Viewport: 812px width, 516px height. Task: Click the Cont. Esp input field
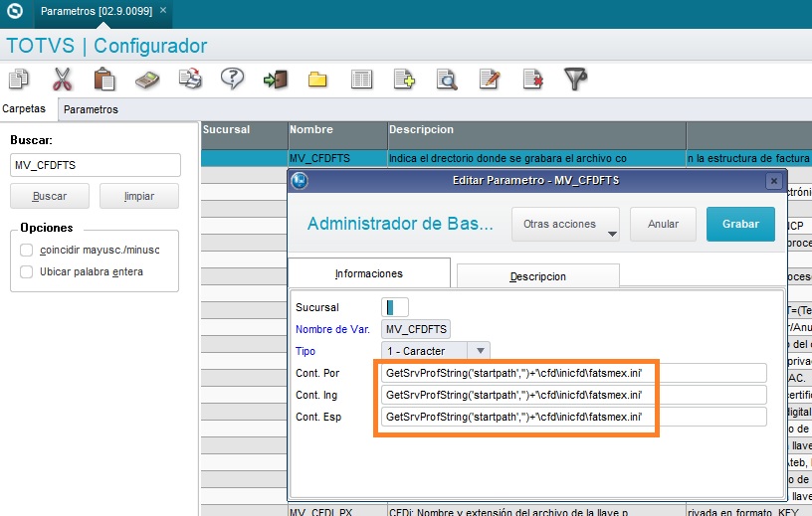pyautogui.click(x=574, y=417)
